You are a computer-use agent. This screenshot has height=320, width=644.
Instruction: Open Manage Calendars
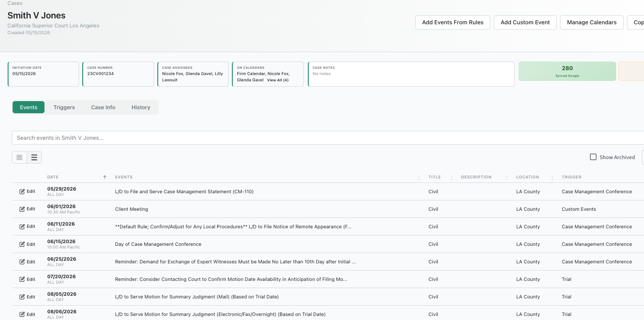click(592, 22)
